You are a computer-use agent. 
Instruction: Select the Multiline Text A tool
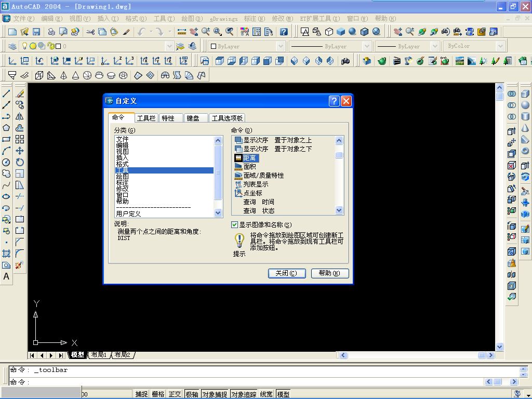6,276
